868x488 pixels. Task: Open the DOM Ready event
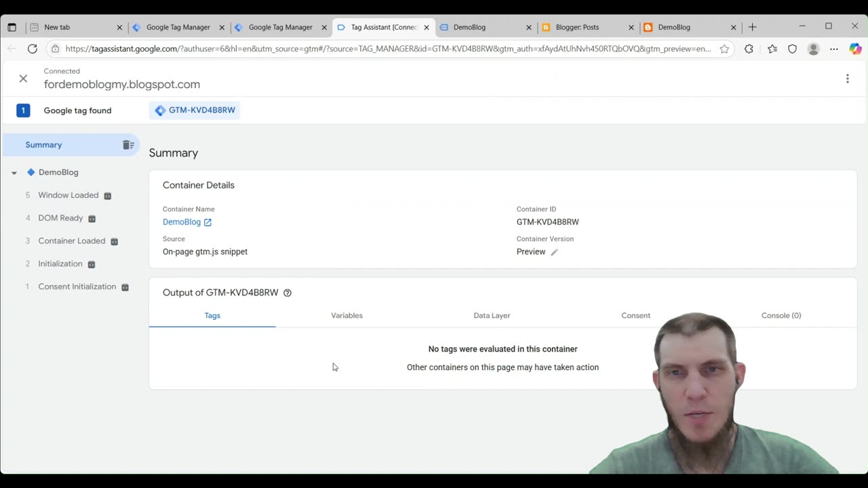tap(60, 218)
